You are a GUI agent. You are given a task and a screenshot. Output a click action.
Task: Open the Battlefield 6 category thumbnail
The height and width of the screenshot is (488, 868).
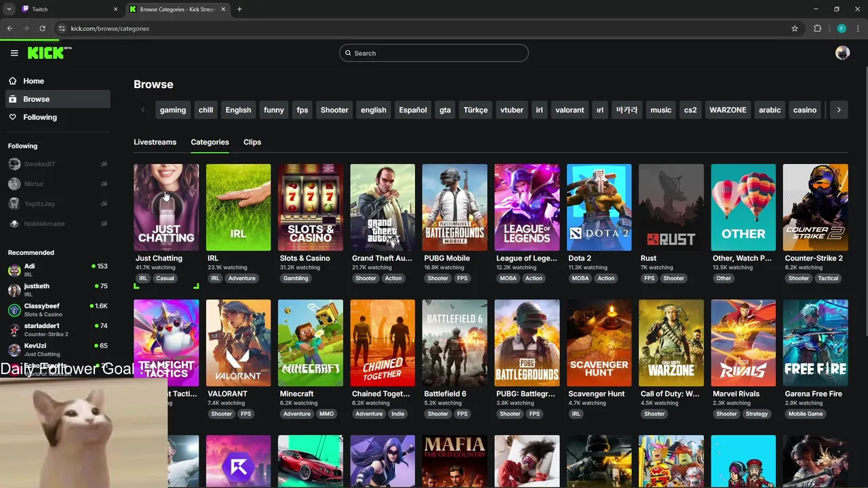tap(454, 343)
